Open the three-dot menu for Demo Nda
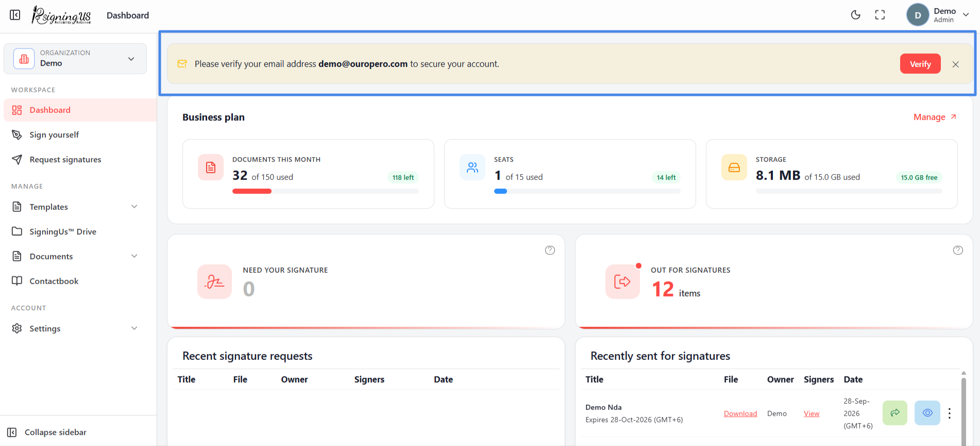The width and height of the screenshot is (980, 446). point(950,413)
